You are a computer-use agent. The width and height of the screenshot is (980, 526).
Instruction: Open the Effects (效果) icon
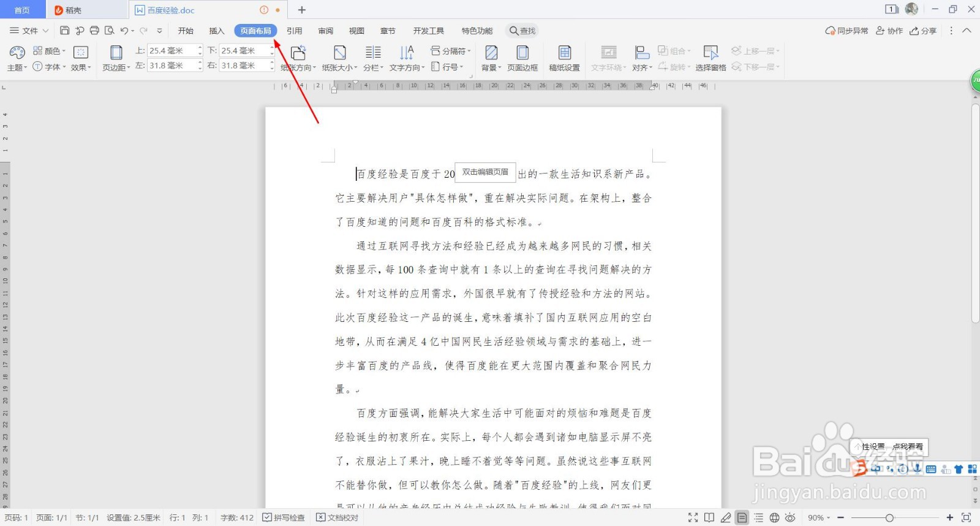coord(80,53)
